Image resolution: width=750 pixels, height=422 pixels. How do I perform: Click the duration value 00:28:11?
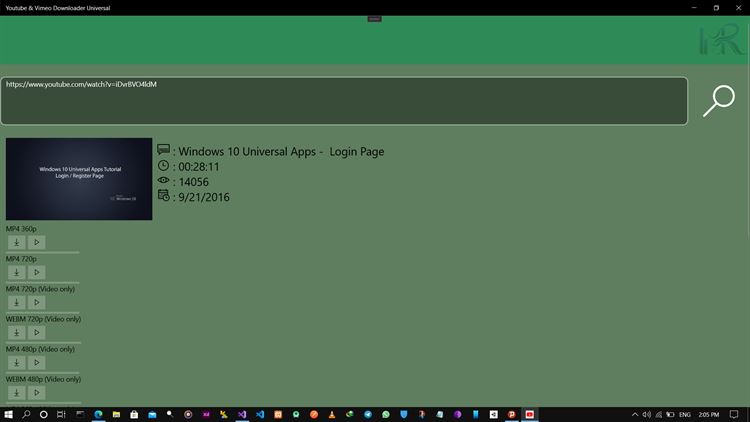[x=199, y=167]
